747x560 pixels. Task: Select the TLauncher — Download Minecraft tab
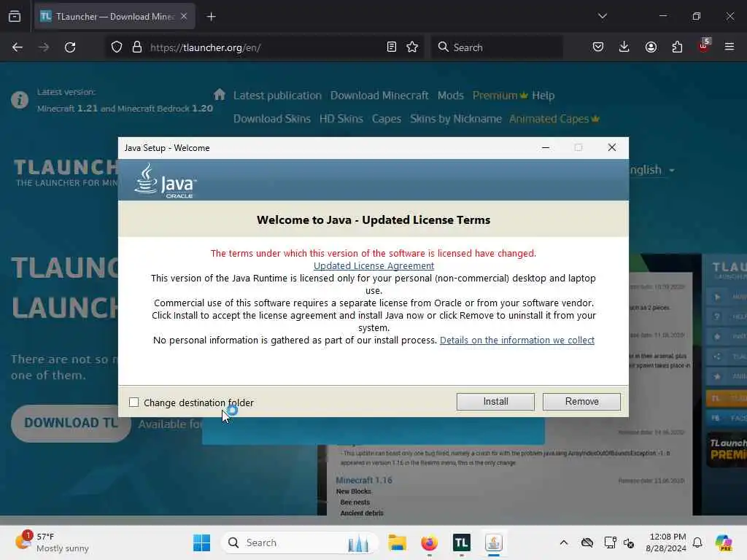tap(115, 17)
